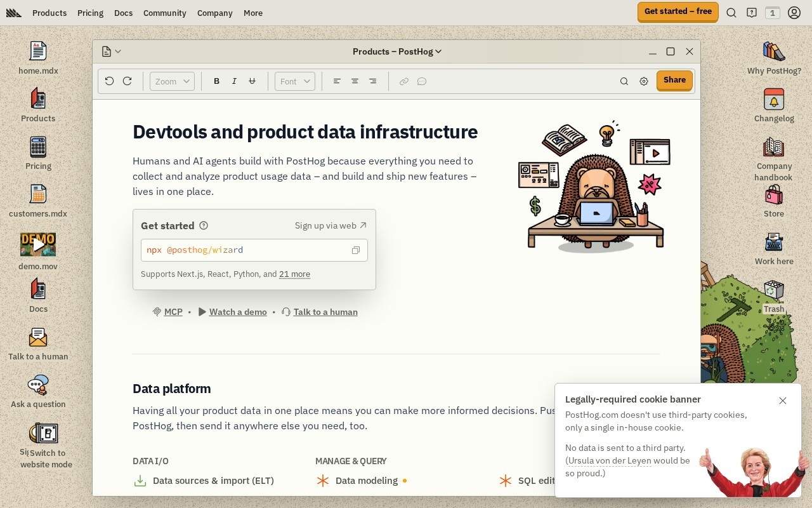This screenshot has width=812, height=508.
Task: Dismiss the cookie banner
Action: (783, 401)
